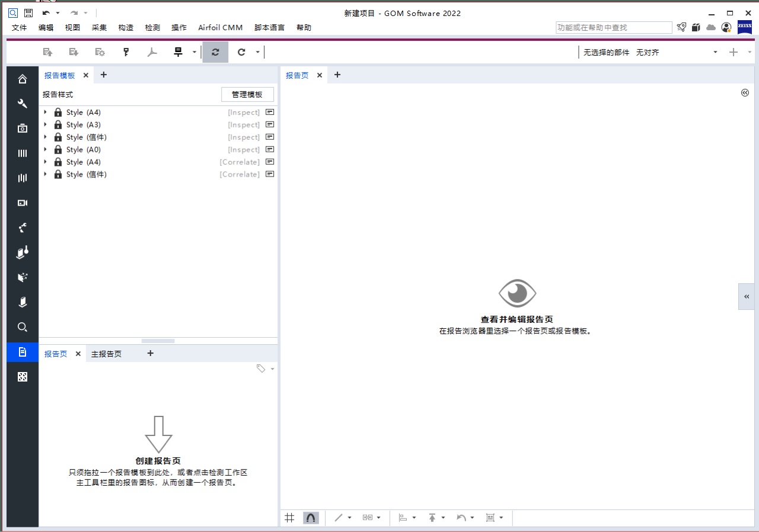Click the Style (A0) Inspect preview button
Image resolution: width=759 pixels, height=532 pixels.
[x=270, y=149]
